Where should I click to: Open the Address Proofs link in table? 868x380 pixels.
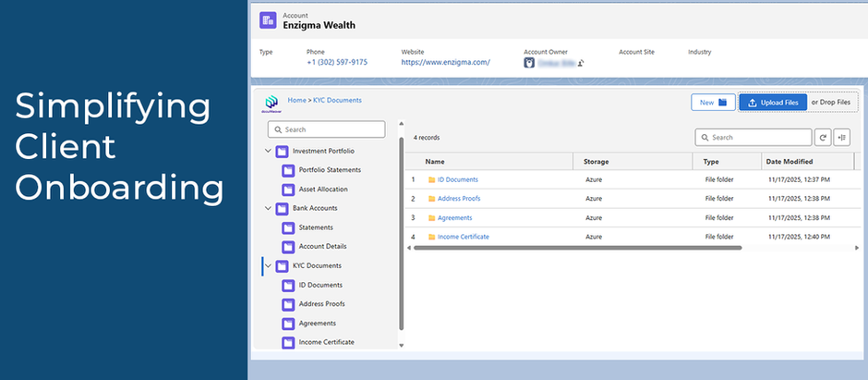(459, 199)
